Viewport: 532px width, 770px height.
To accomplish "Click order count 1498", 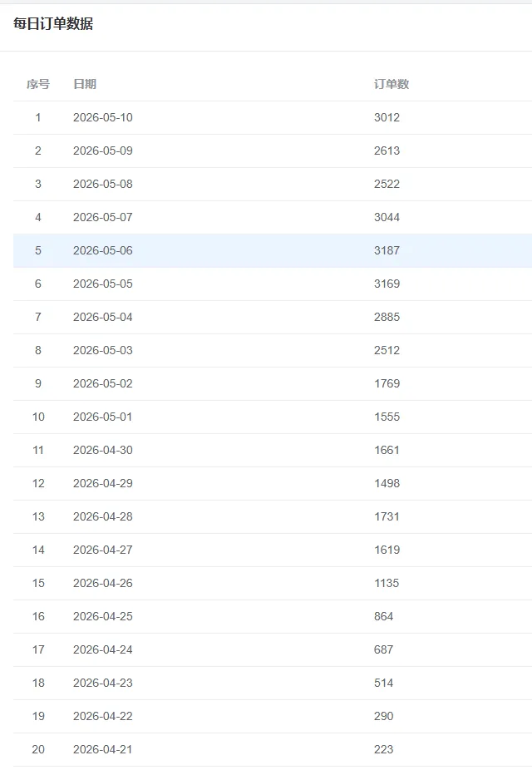I will (387, 483).
